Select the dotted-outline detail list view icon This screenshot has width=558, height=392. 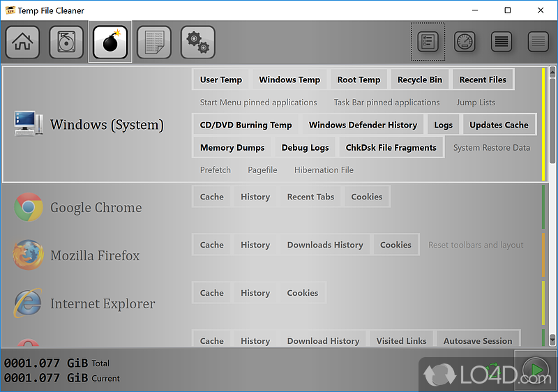pyautogui.click(x=428, y=42)
